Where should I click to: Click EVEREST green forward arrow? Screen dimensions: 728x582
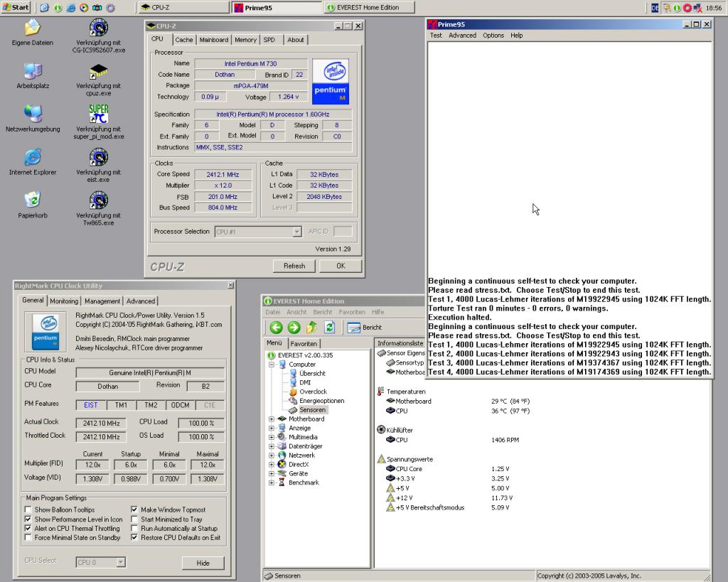pos(294,328)
